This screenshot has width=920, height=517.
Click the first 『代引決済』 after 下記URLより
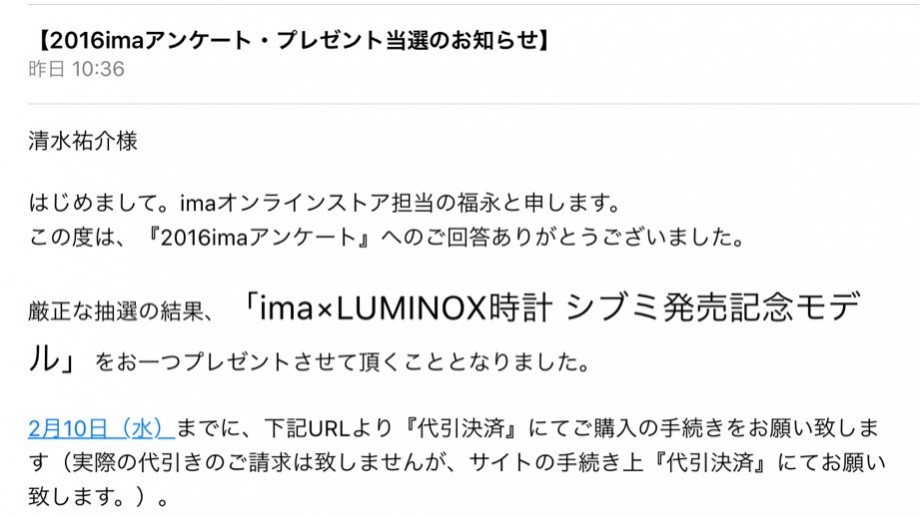click(x=461, y=428)
